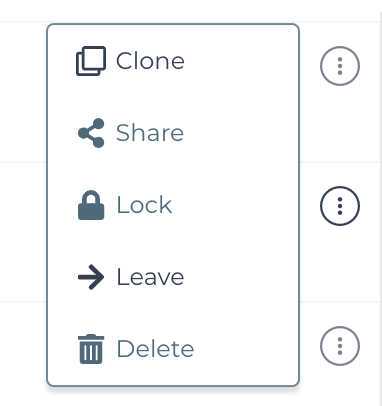The height and width of the screenshot is (406, 382).
Task: Pick Lock in the context menu
Action: [x=173, y=205]
